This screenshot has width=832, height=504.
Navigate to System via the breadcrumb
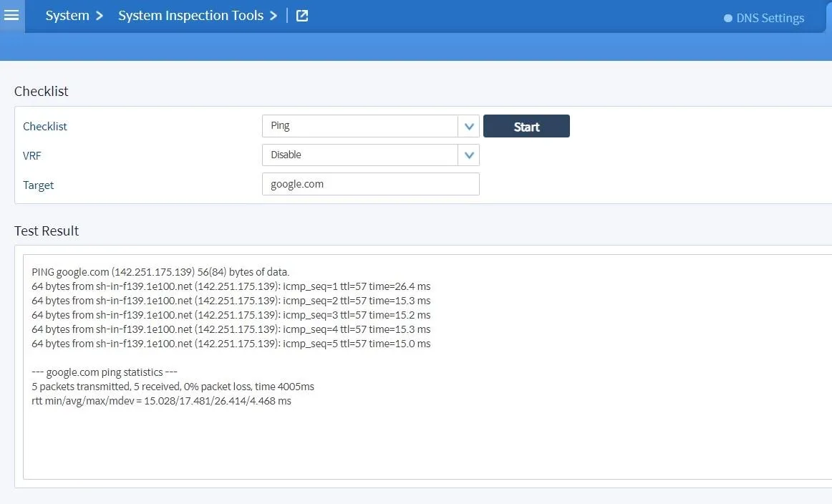point(69,15)
